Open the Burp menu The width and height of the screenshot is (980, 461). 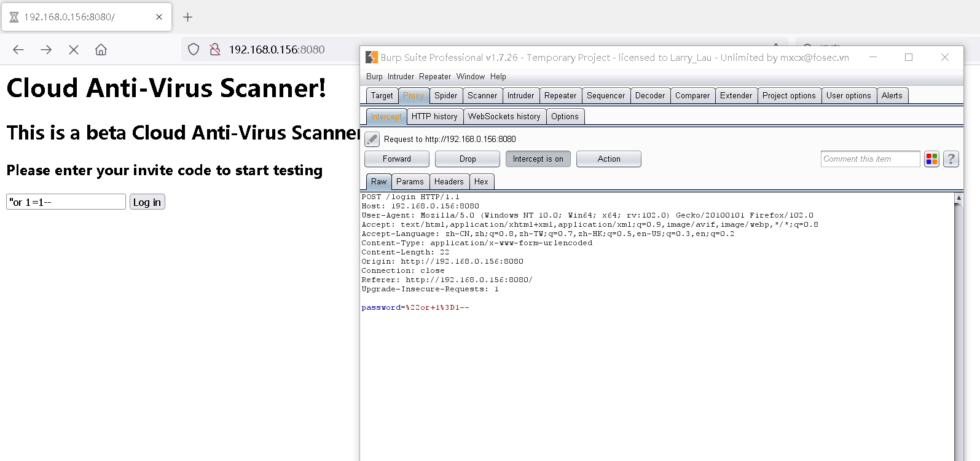coord(374,77)
